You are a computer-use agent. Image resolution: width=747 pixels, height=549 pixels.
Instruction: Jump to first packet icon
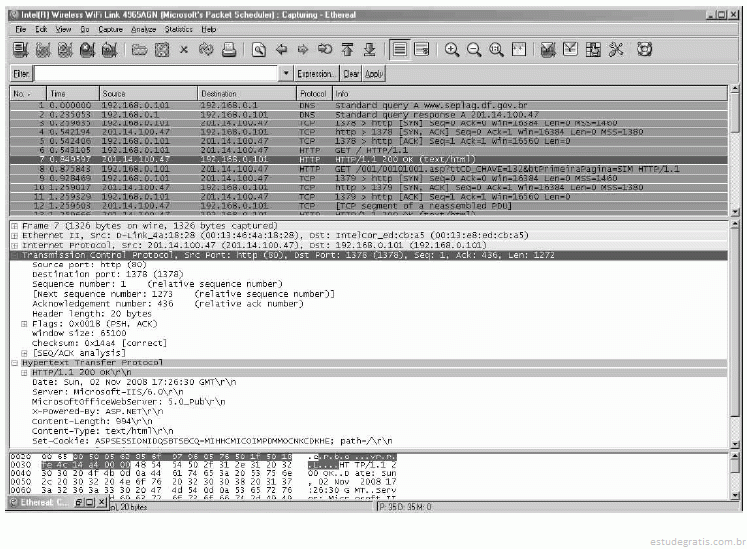348,50
